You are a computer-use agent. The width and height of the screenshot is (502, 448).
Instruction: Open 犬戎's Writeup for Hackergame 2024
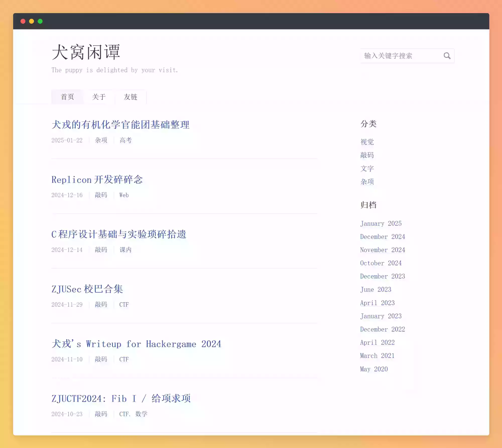(x=136, y=344)
